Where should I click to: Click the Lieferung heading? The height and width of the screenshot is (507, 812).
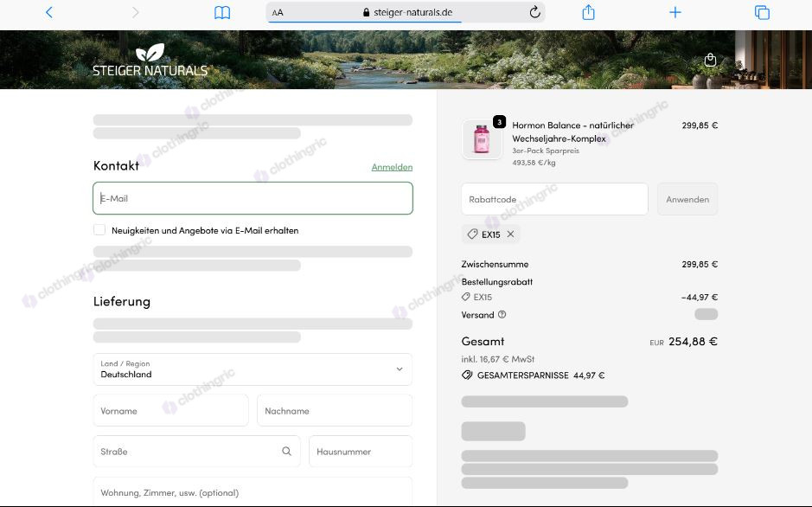(122, 301)
